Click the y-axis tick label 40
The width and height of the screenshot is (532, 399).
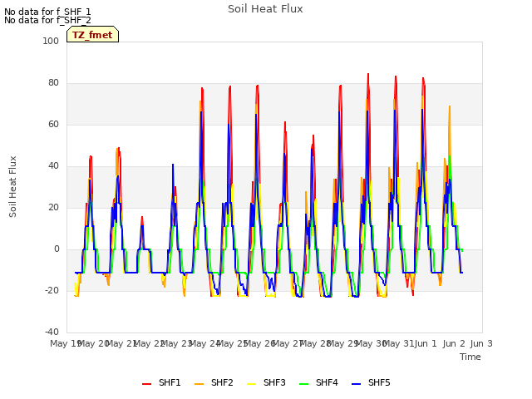tap(53, 166)
